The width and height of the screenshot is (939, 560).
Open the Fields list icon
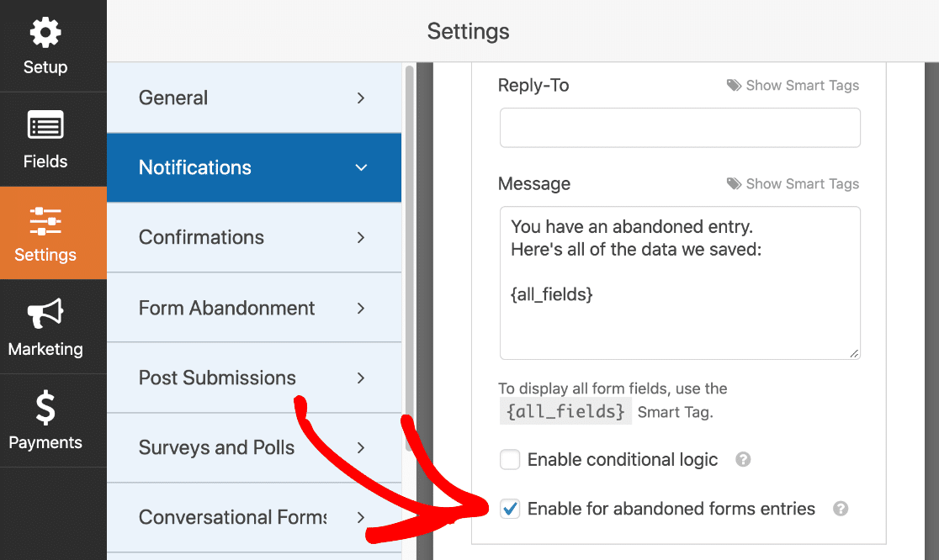pyautogui.click(x=45, y=126)
